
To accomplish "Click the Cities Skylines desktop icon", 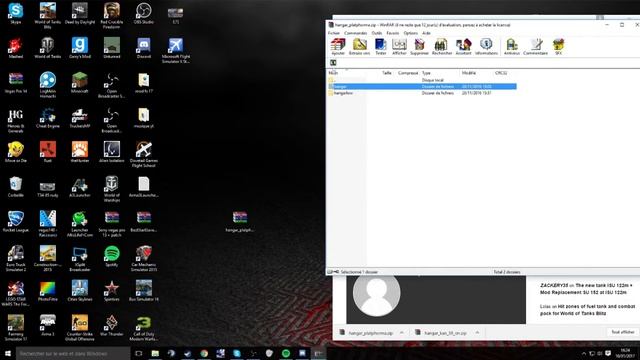I will pyautogui.click(x=80, y=291).
